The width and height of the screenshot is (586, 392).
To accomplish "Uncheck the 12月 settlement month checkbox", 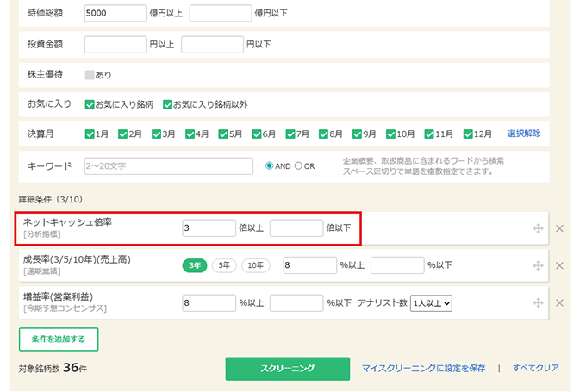I will pyautogui.click(x=468, y=134).
